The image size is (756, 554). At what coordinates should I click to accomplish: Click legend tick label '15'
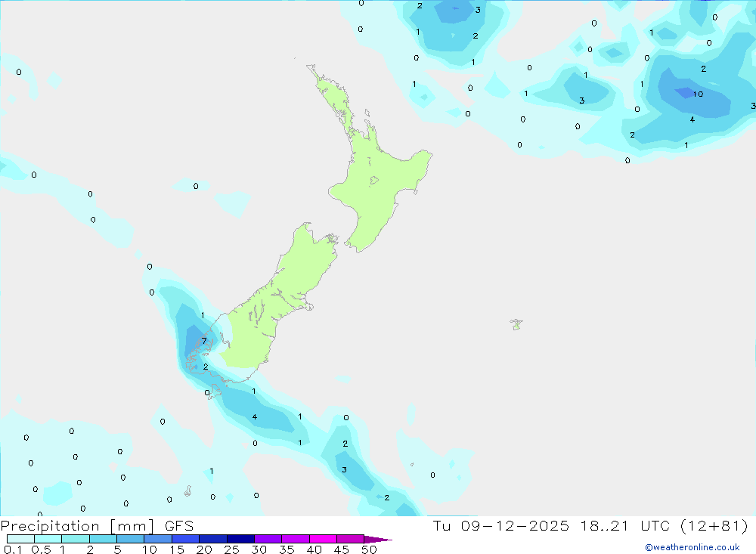click(176, 549)
